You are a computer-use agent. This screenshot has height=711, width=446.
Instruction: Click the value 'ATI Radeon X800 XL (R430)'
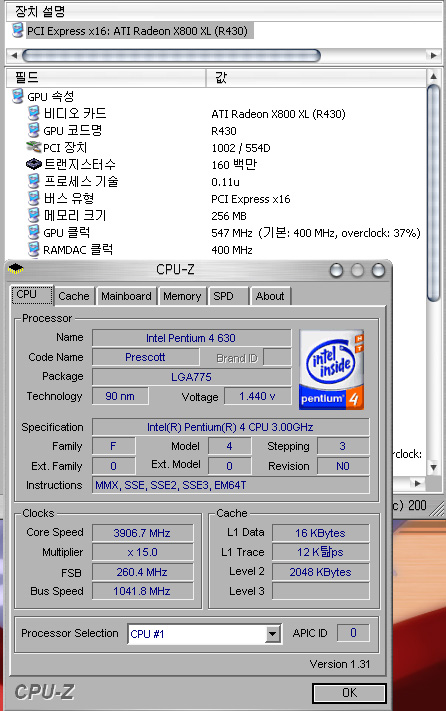tap(278, 114)
